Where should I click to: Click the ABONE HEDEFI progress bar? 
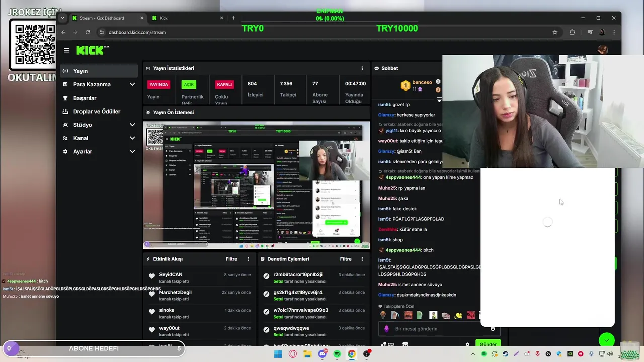tap(94, 348)
